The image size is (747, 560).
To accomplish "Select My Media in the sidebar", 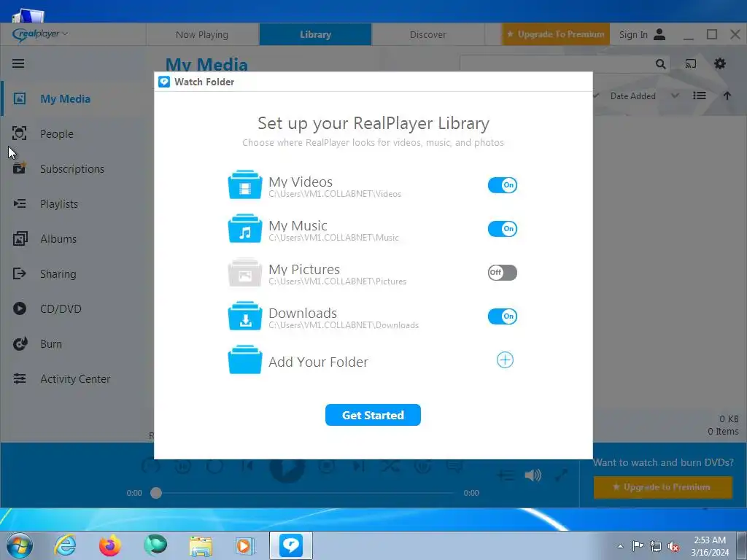I will pyautogui.click(x=65, y=99).
